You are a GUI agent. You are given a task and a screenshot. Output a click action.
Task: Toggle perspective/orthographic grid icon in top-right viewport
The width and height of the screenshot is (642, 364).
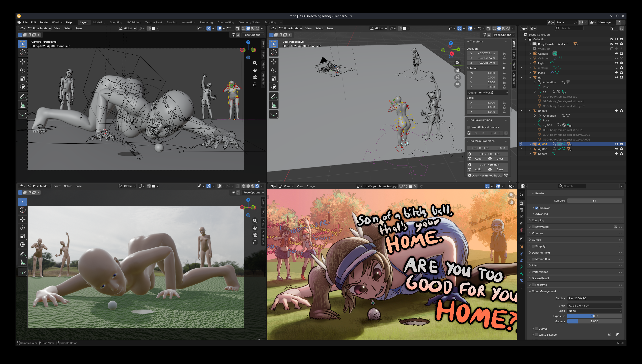pos(457,84)
